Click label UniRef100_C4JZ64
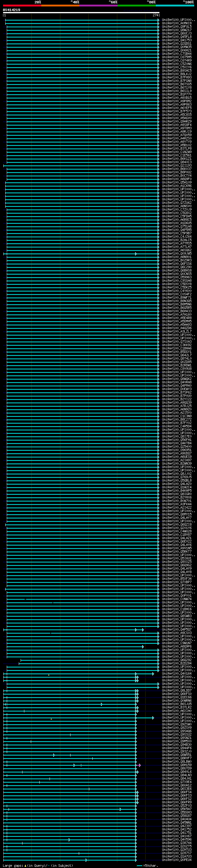The width and height of the screenshot is (197, 868). click(x=177, y=236)
